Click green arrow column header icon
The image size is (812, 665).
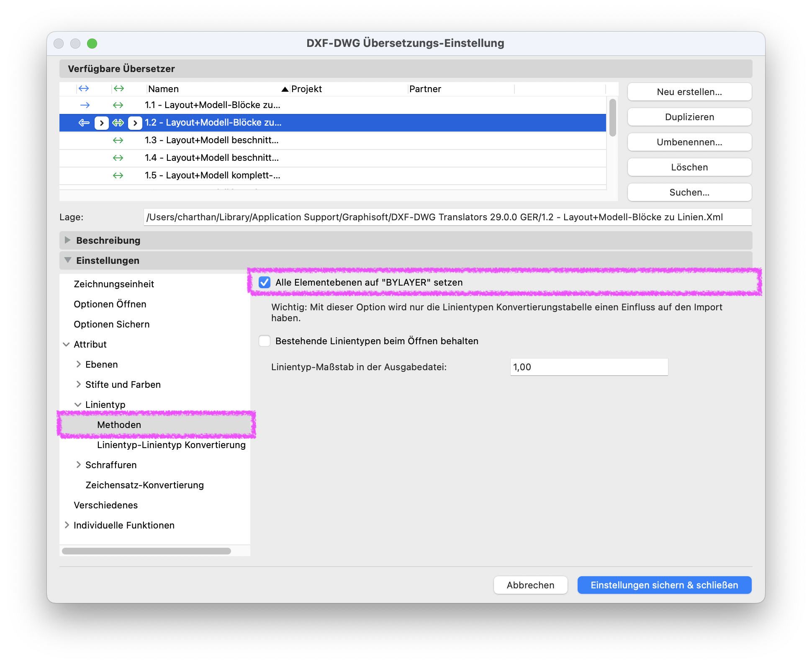tap(119, 88)
